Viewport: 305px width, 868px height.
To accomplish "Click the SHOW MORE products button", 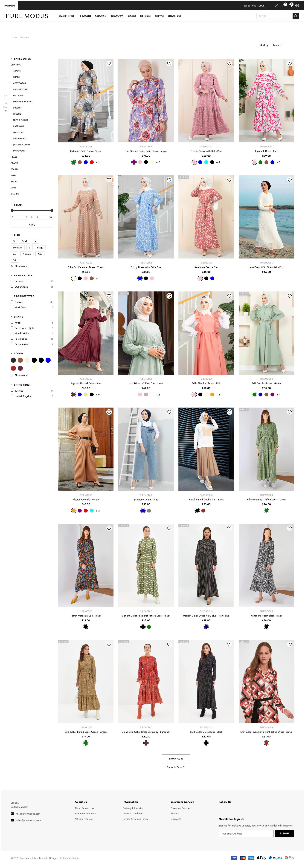I will [176, 758].
